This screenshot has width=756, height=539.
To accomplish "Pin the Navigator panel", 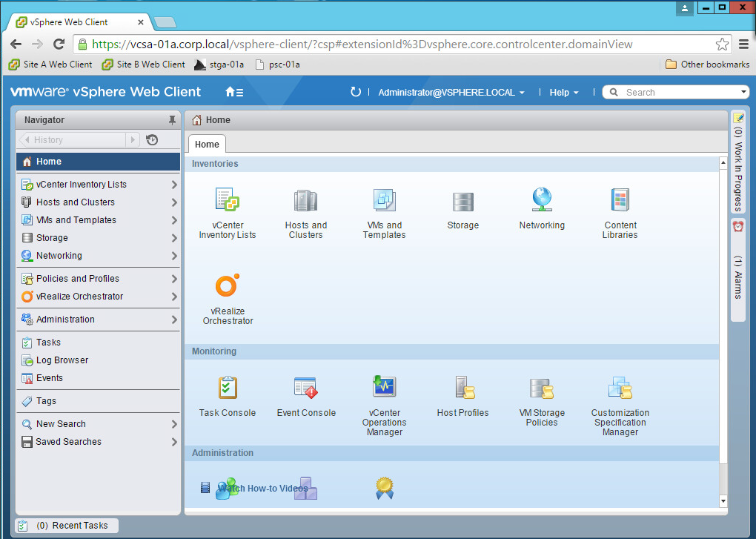I will click(172, 120).
